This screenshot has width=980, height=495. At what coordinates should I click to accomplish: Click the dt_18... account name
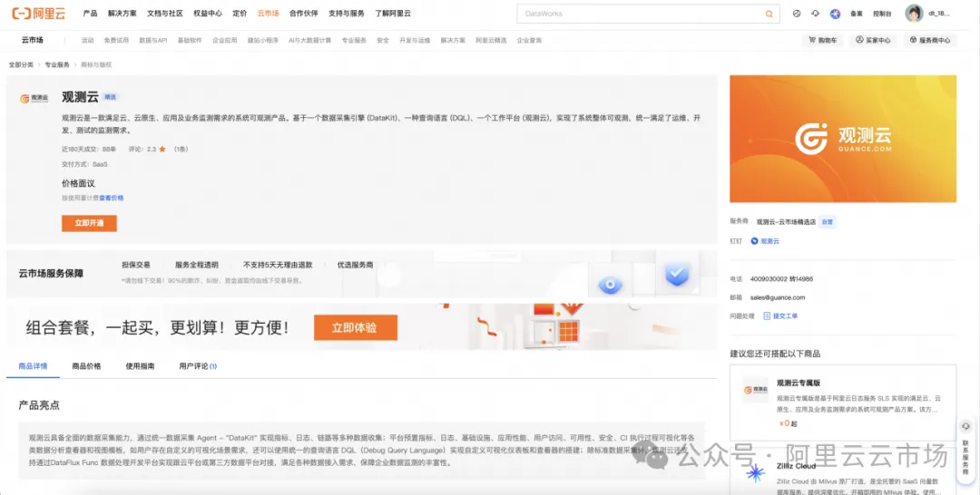click(x=939, y=14)
